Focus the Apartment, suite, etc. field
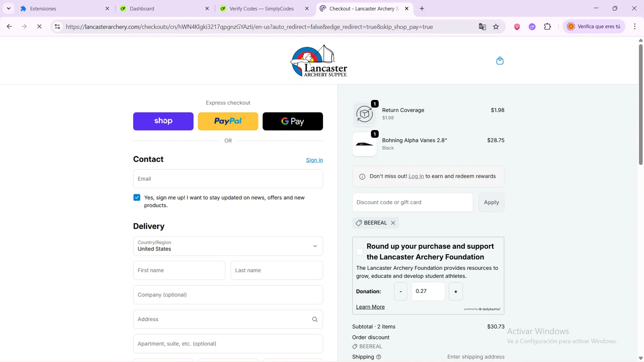Screen dimensions: 644x362 pos(228,344)
